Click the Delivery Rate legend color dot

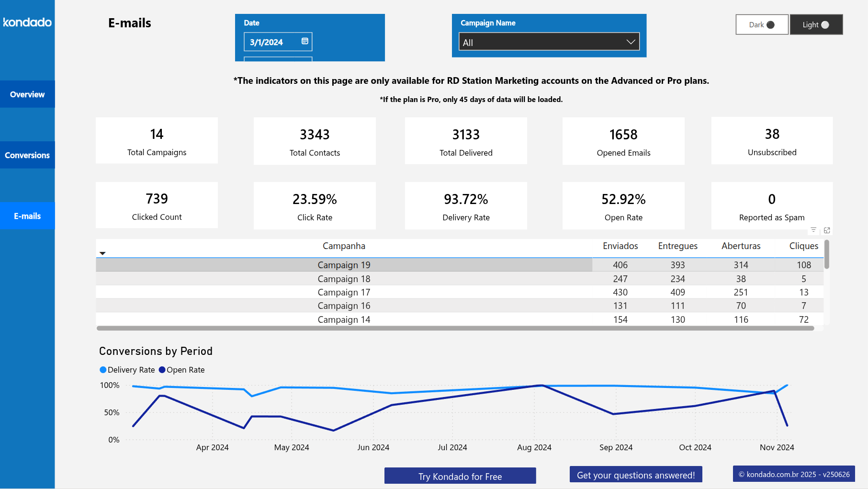pyautogui.click(x=102, y=370)
